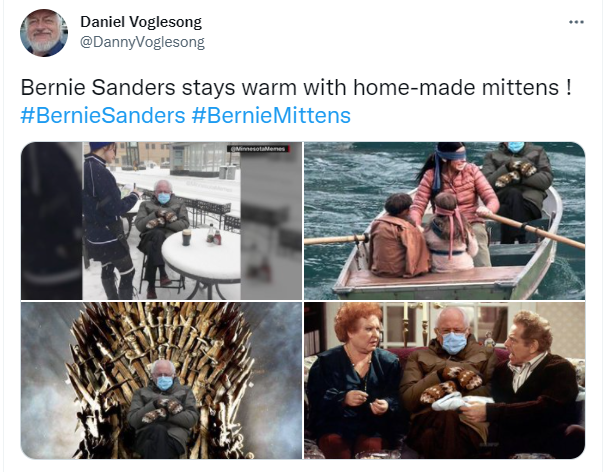The height and width of the screenshot is (472, 603).
Task: Open the rowboat on river image
Action: point(445,221)
